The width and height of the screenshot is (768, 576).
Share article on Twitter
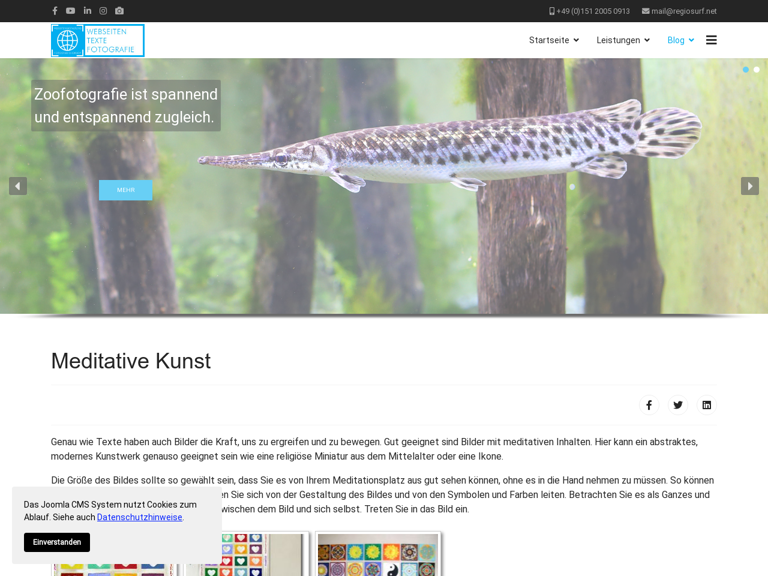678,405
